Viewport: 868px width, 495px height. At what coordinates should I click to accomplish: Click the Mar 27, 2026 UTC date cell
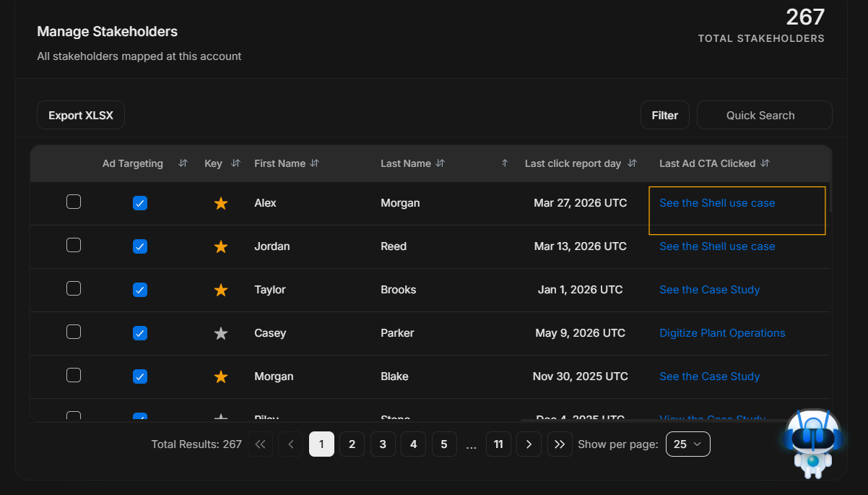581,203
